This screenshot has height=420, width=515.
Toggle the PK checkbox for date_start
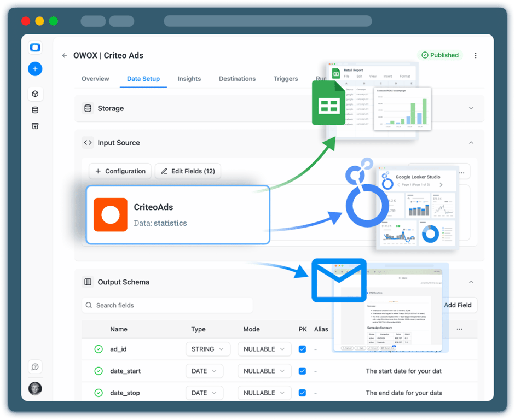[302, 371]
